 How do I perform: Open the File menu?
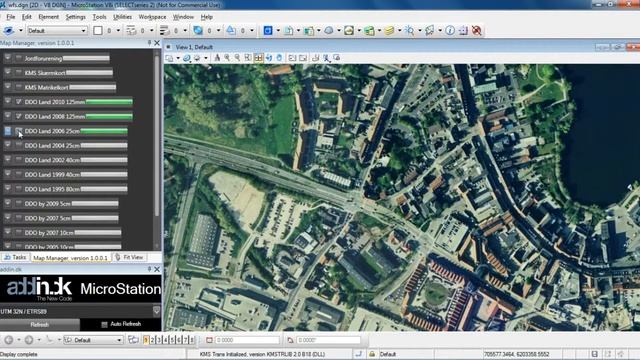tap(11, 17)
